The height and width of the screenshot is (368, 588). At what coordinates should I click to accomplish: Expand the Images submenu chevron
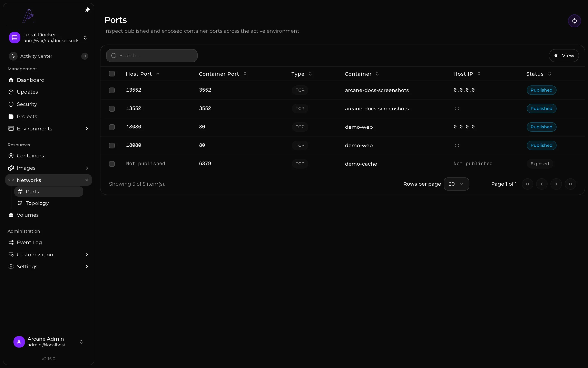point(87,168)
